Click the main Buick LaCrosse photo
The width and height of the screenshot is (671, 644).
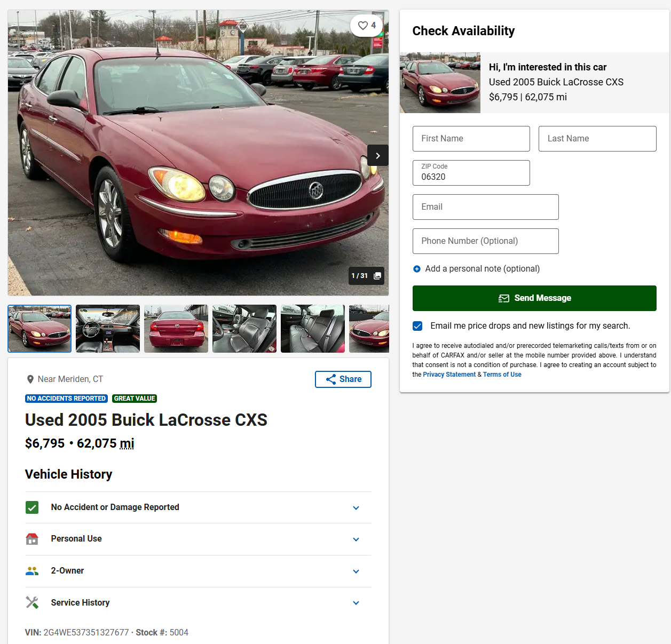pos(198,153)
